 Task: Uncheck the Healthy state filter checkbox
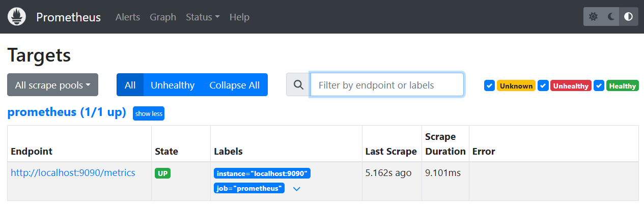[x=599, y=85]
